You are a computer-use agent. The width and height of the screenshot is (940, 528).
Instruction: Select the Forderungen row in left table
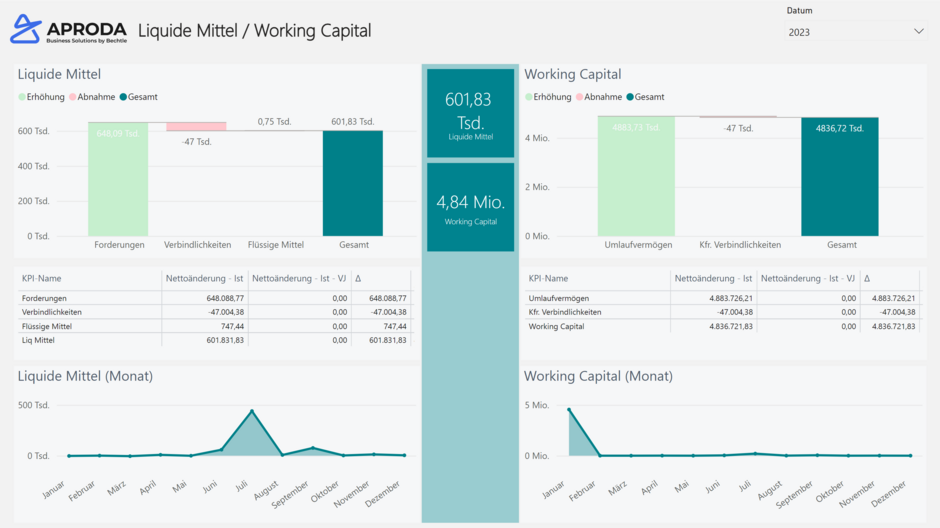click(47, 298)
